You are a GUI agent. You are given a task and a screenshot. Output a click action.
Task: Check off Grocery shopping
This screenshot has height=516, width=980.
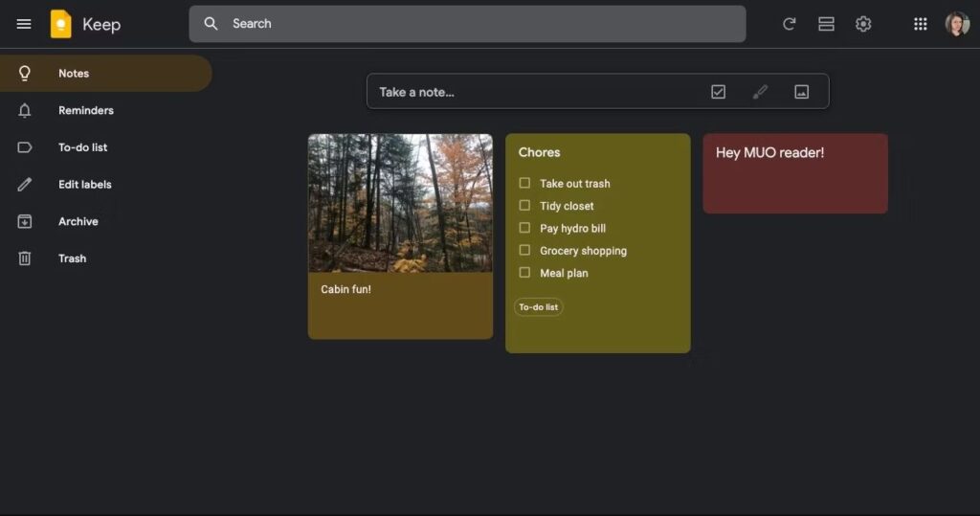point(524,250)
